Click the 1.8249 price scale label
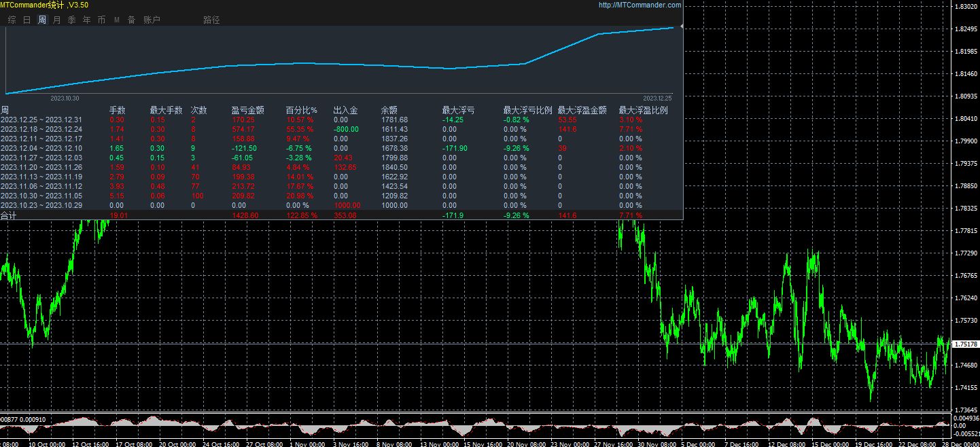The image size is (980, 447). click(x=966, y=29)
